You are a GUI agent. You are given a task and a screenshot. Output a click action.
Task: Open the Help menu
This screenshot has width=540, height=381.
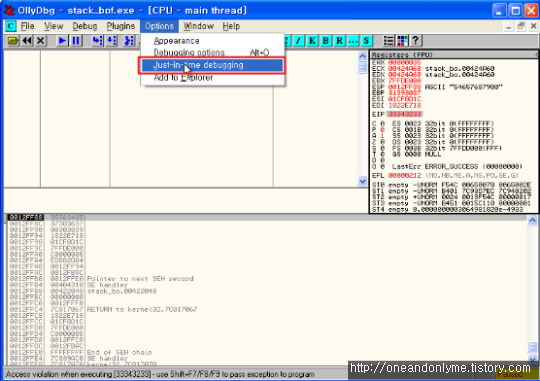(231, 26)
